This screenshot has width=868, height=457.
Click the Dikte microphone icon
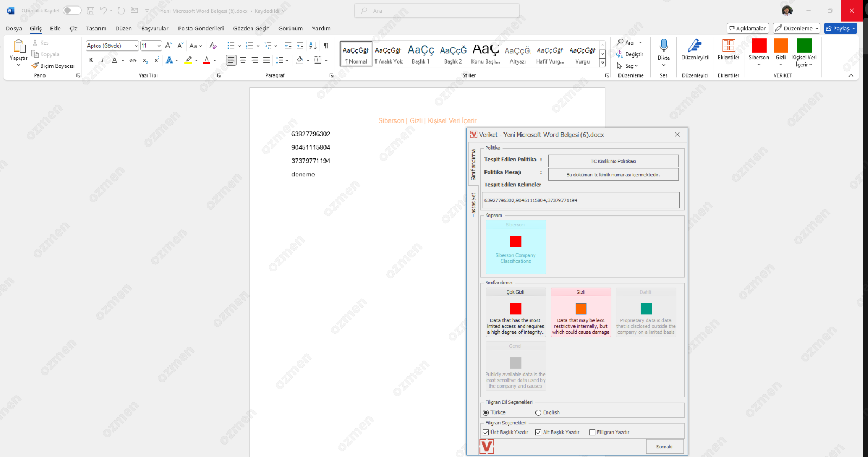pos(663,46)
